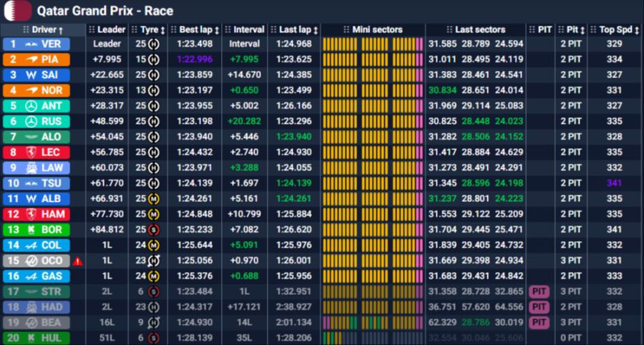The height and width of the screenshot is (345, 644).
Task: Click the red warning icon beside OCO
Action: (77, 261)
